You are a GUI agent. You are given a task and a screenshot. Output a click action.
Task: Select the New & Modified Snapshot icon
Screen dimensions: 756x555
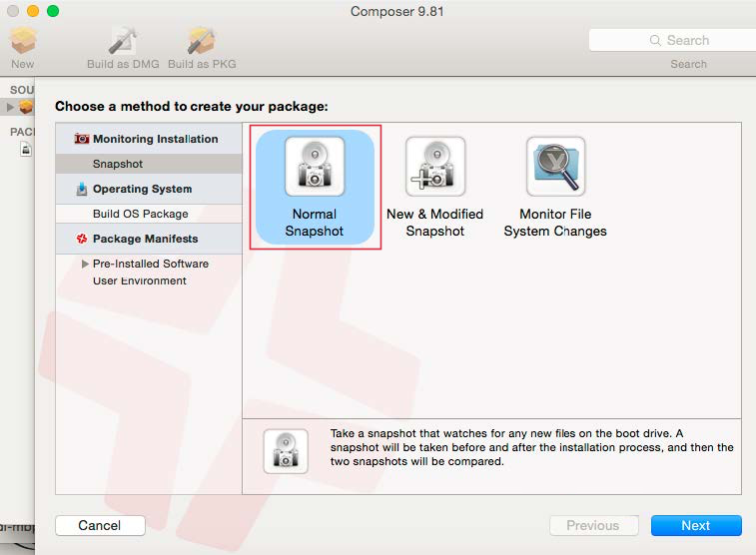[x=435, y=167]
